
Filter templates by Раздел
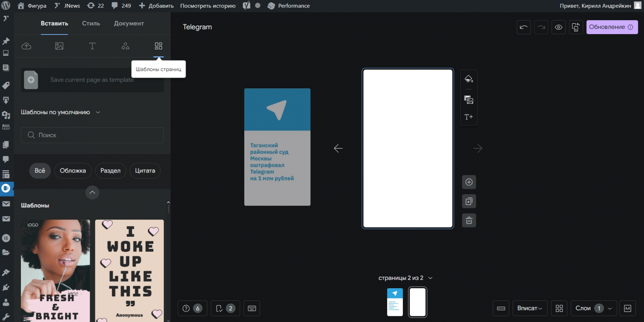(110, 170)
